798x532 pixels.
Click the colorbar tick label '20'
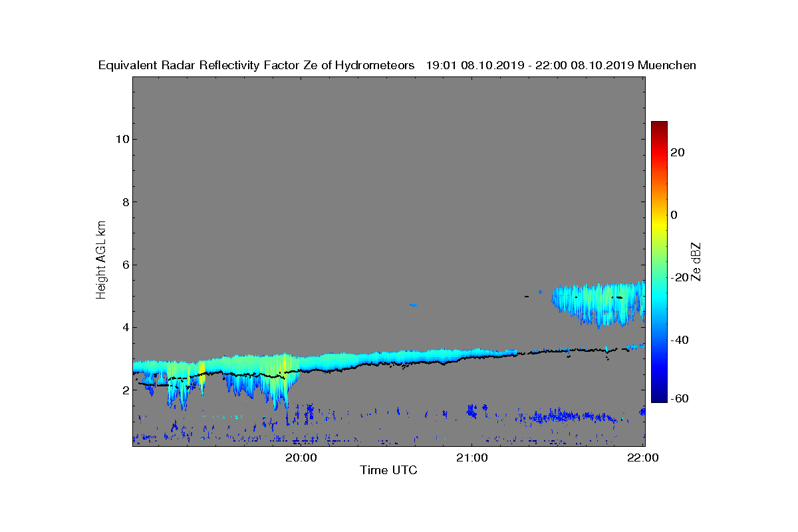[678, 152]
